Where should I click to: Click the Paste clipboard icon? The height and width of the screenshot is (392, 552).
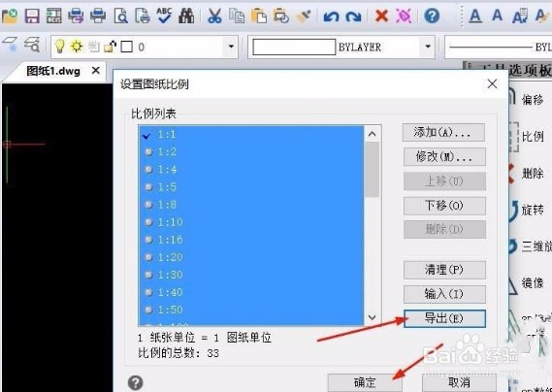point(259,16)
